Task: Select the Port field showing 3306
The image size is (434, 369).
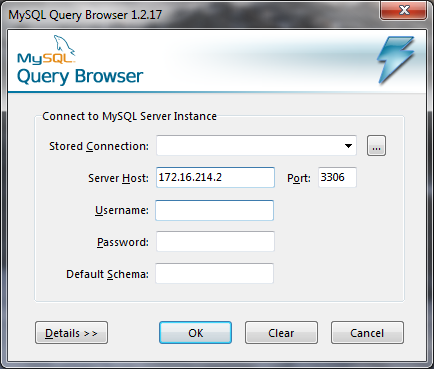Action: point(337,177)
